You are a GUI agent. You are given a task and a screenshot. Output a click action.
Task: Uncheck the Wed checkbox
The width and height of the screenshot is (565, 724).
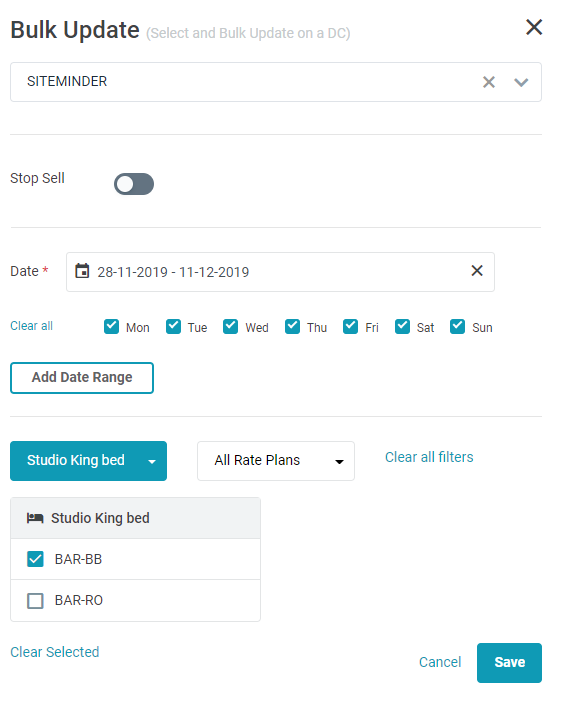pyautogui.click(x=230, y=326)
